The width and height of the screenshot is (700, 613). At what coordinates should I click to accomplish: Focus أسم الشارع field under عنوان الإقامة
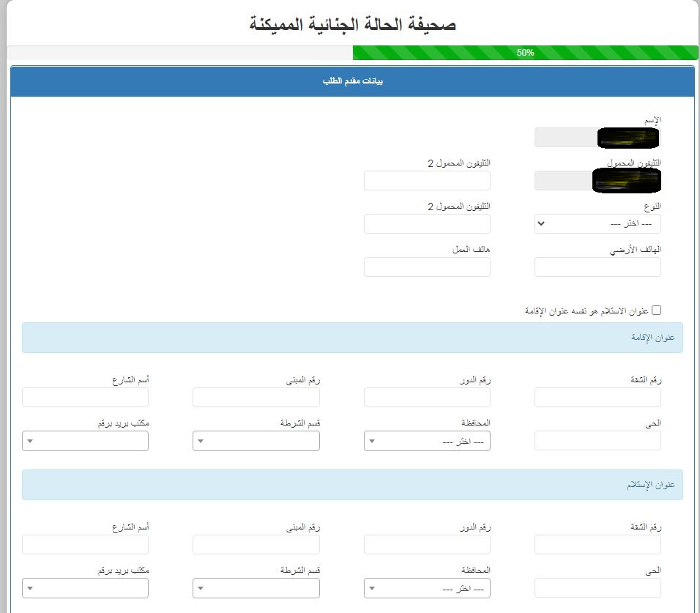click(x=85, y=398)
